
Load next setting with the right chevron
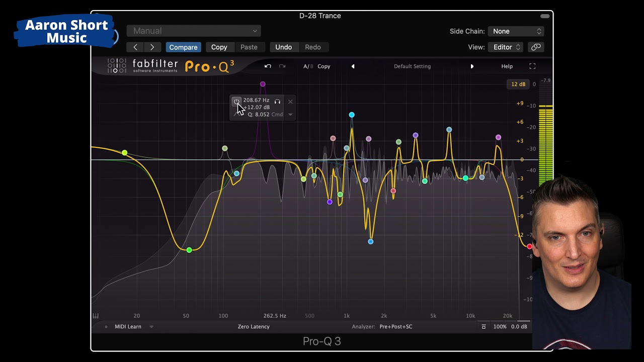(x=152, y=47)
